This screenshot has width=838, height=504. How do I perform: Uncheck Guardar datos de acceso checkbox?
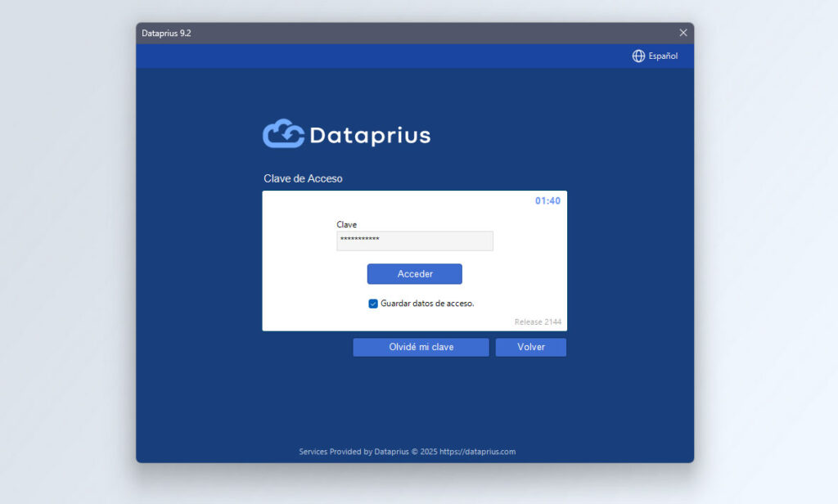(x=373, y=304)
